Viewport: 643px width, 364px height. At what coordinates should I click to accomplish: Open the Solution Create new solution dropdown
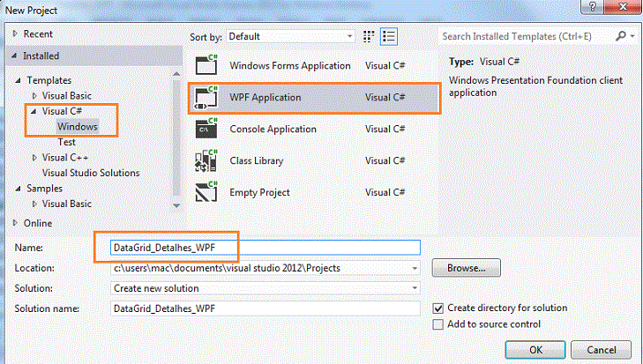415,288
